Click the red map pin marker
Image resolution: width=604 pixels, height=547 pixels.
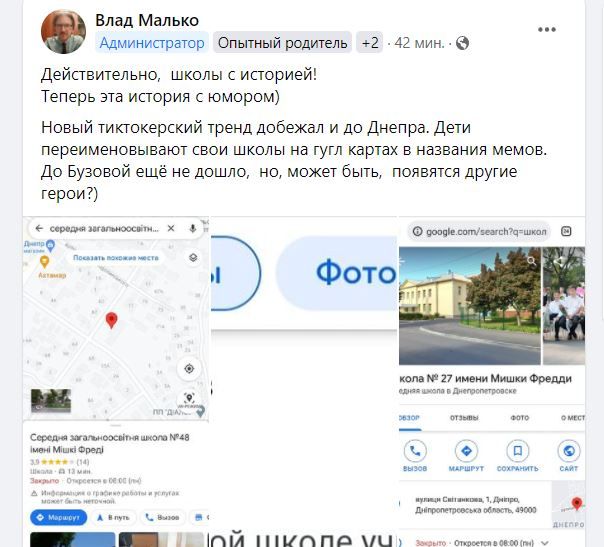pos(111,320)
